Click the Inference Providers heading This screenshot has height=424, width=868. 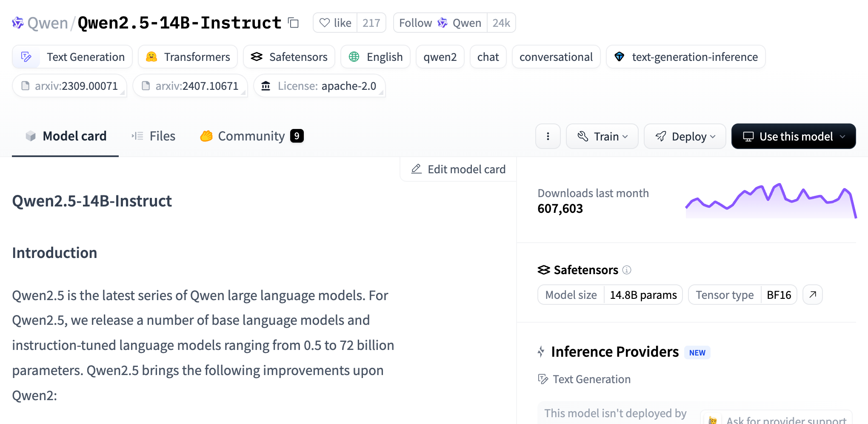coord(615,352)
